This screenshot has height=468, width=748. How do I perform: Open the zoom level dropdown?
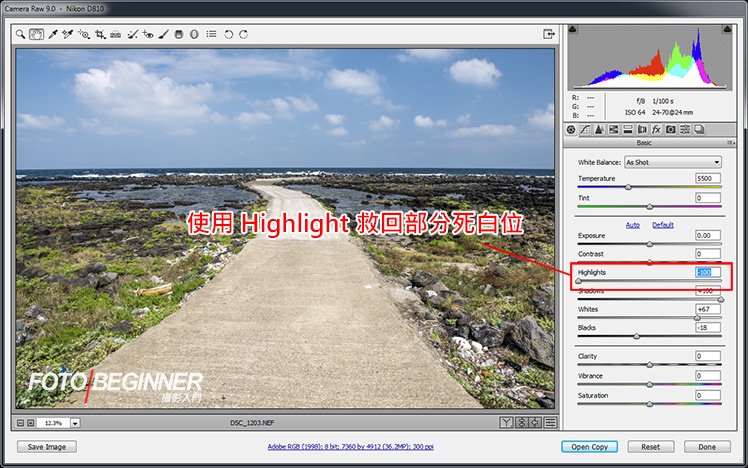pyautogui.click(x=75, y=423)
